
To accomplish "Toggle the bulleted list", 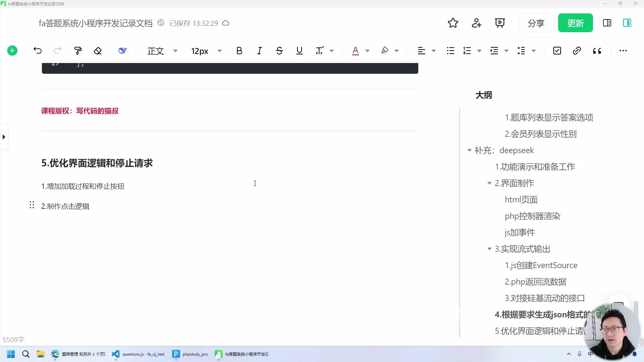I will click(450, 51).
